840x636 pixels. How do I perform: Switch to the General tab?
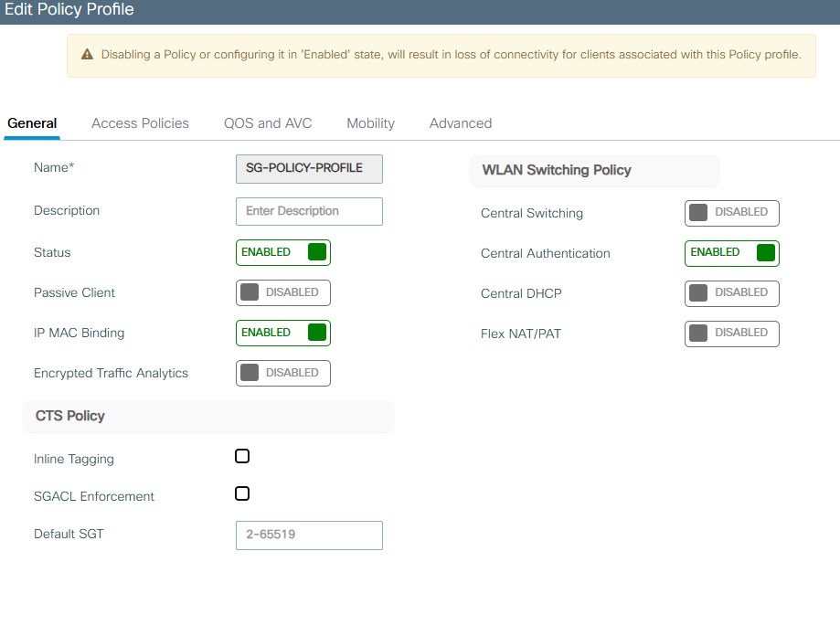(x=32, y=123)
